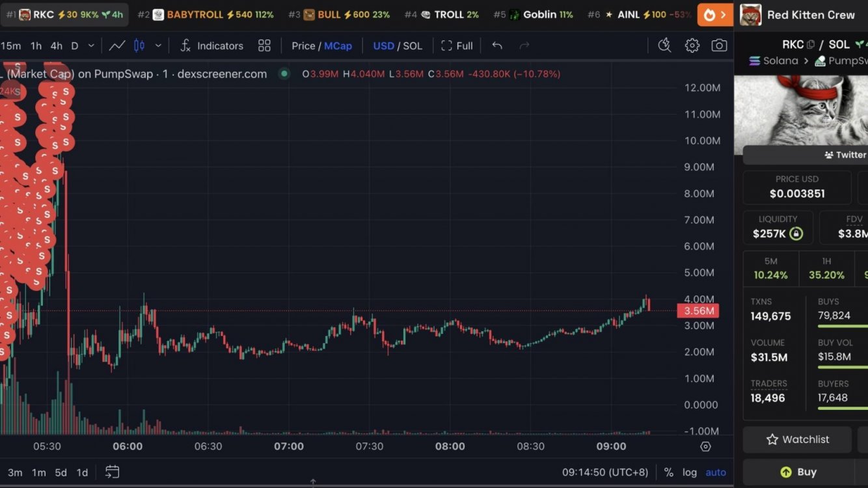Screen dimensions: 868x488
Task: Take a chart snapshot with camera icon
Action: point(719,46)
